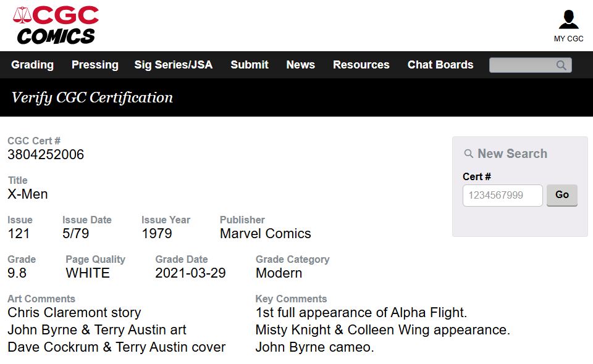Open the Grading menu
Image resolution: width=593 pixels, height=364 pixels.
point(32,65)
